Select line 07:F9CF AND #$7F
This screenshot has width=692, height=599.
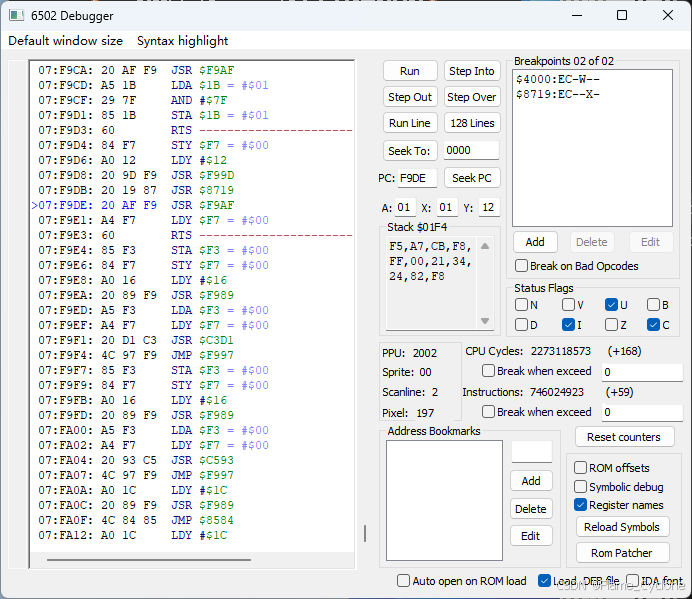coord(133,100)
